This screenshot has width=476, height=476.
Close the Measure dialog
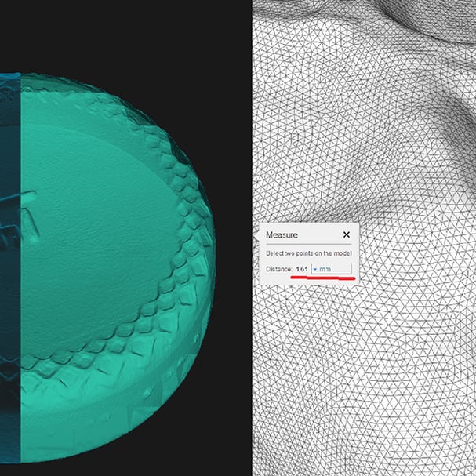347,234
